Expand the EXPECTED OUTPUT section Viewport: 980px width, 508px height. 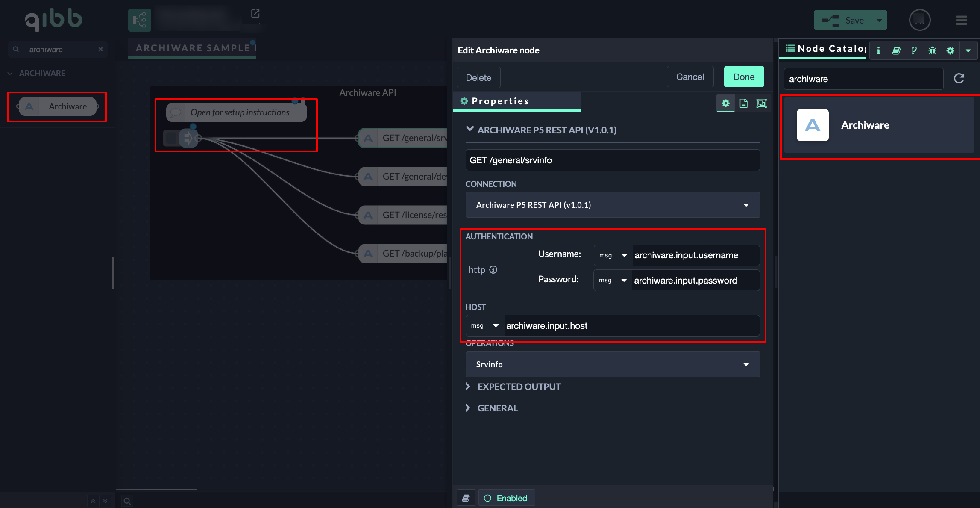click(519, 387)
